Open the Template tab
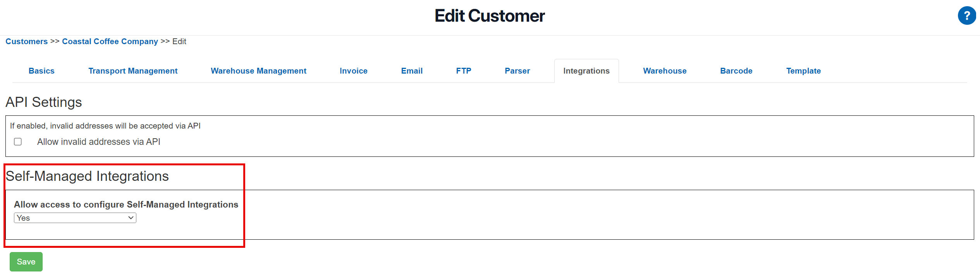Image resolution: width=980 pixels, height=273 pixels. click(803, 70)
